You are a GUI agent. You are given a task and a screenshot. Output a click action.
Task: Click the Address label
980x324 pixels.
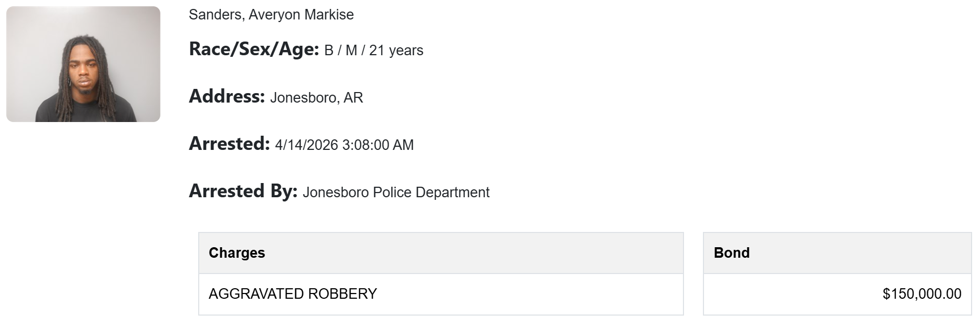pyautogui.click(x=227, y=97)
